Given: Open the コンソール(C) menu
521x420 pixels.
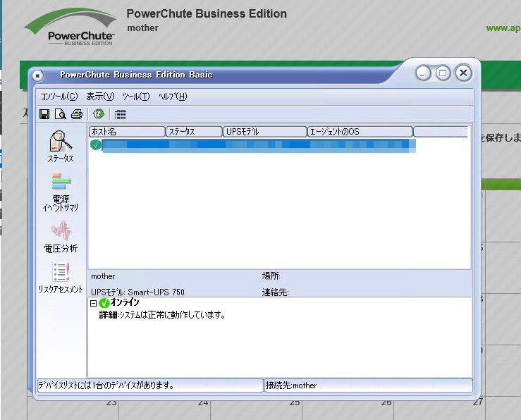Looking at the screenshot, I should [59, 97].
